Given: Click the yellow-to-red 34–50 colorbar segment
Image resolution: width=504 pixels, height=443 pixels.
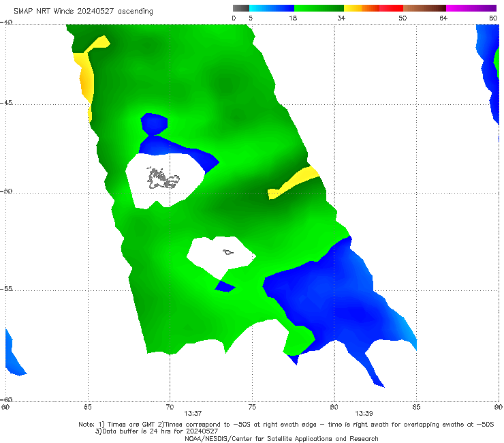Looking at the screenshot, I should 373,8.
